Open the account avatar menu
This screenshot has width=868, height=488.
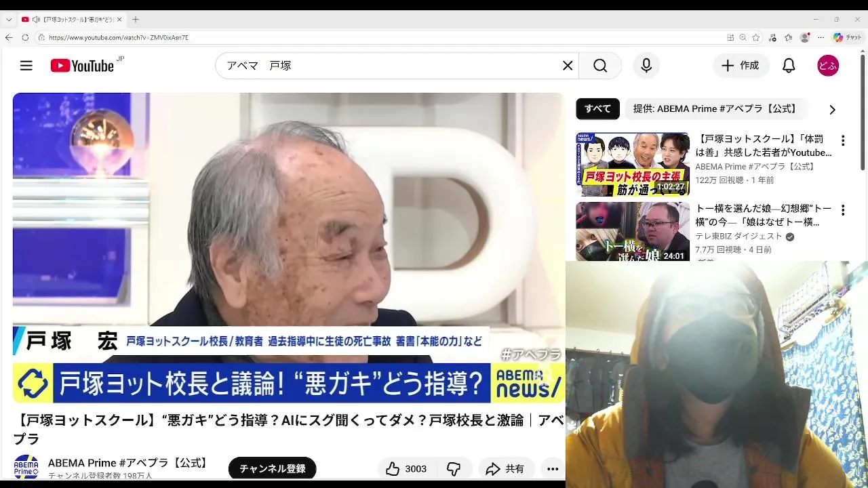tap(828, 66)
